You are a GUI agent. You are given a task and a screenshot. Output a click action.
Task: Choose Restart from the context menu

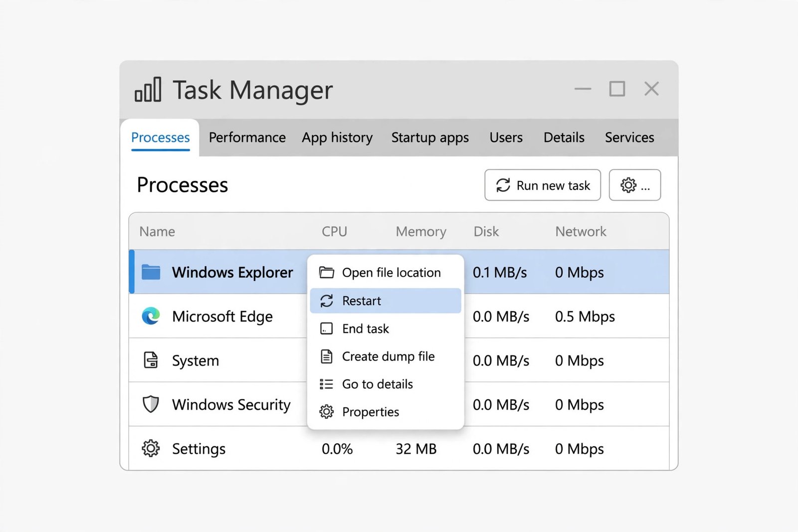point(386,301)
